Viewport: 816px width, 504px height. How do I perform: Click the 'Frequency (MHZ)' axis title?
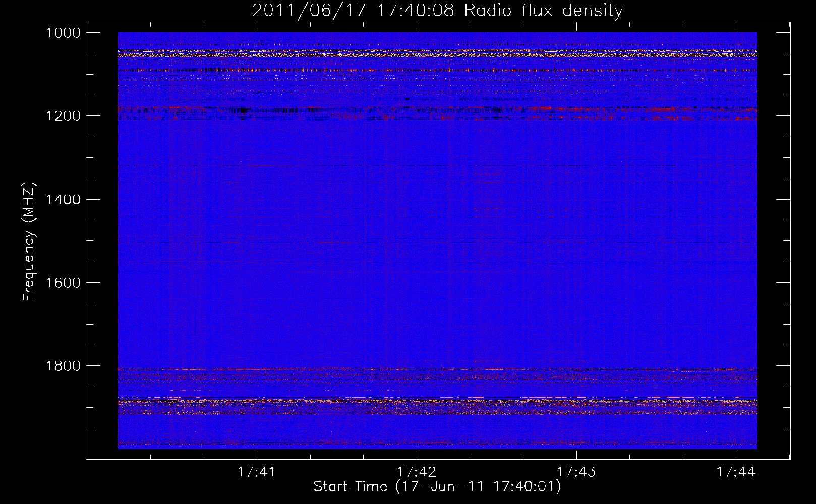tap(29, 242)
